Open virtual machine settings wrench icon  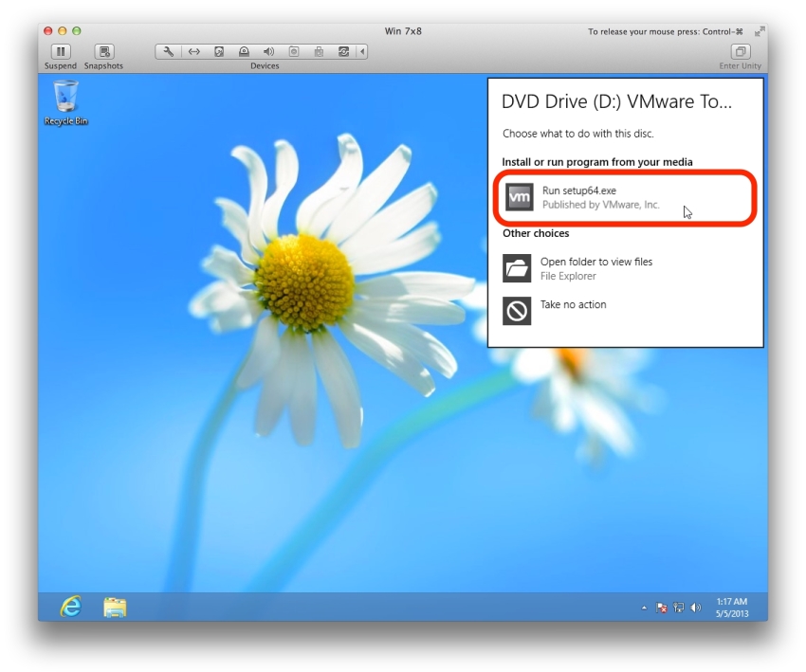point(169,51)
